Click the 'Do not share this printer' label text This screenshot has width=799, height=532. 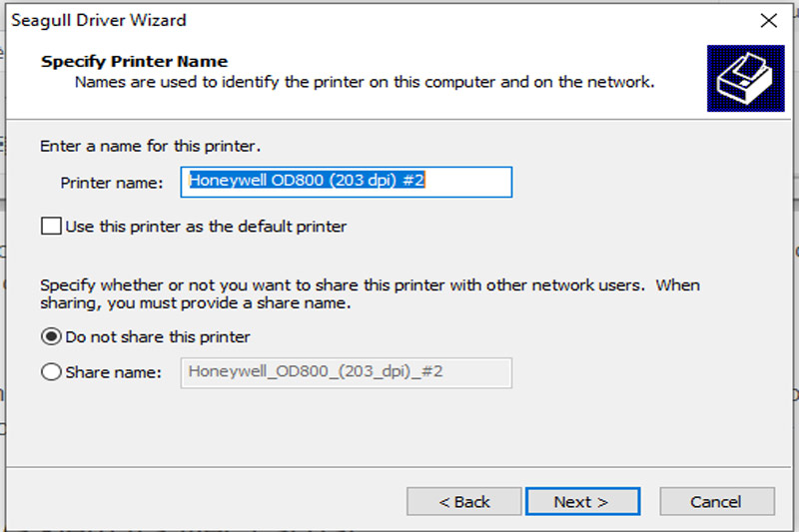pyautogui.click(x=158, y=337)
